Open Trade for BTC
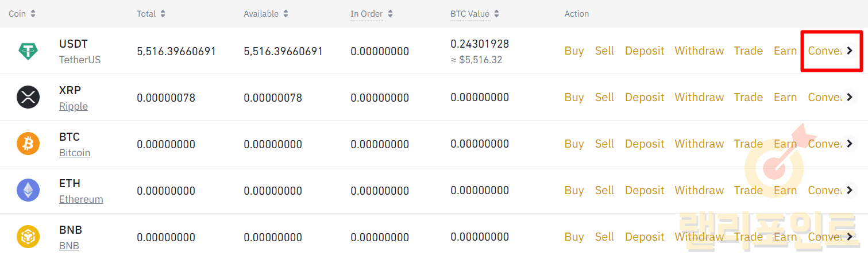 point(749,144)
